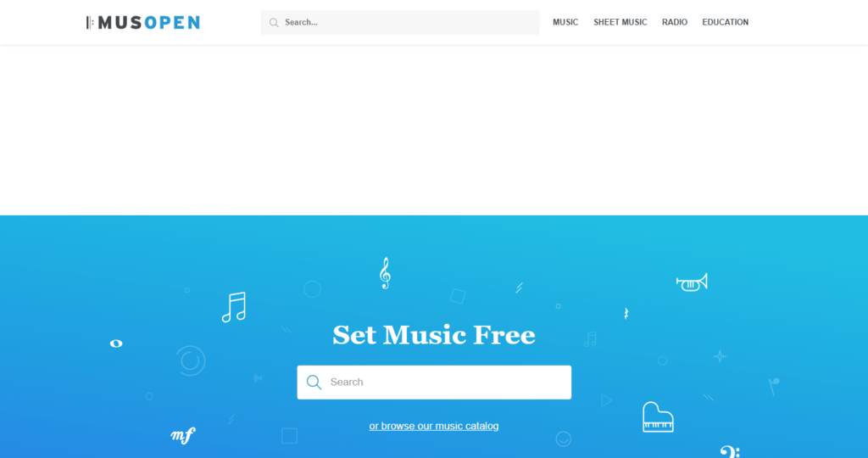Click the smiley face icon
The image size is (868, 458).
563,438
